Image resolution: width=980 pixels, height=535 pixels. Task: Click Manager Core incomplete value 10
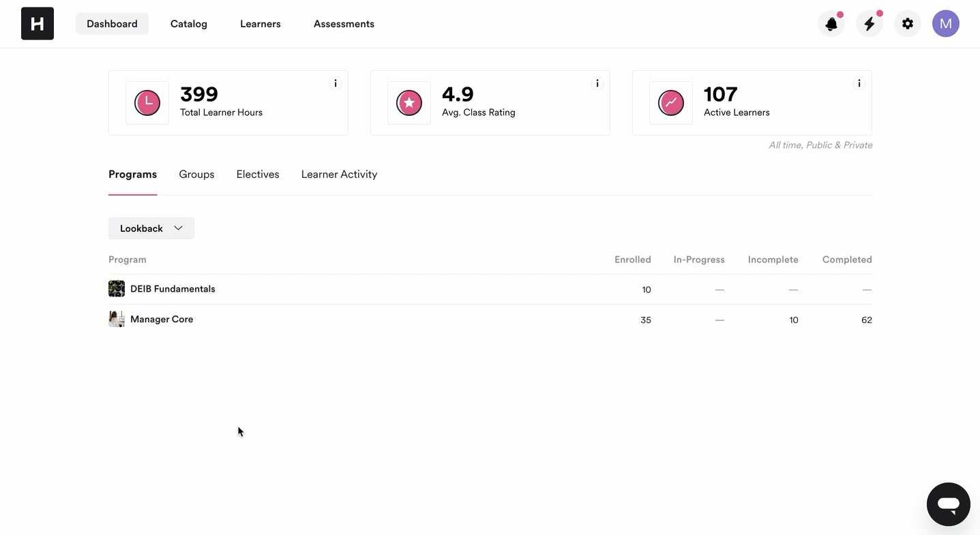pos(794,320)
